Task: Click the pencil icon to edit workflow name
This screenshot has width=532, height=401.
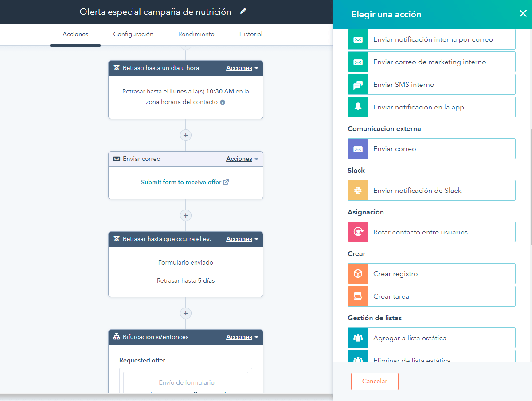Action: [243, 12]
